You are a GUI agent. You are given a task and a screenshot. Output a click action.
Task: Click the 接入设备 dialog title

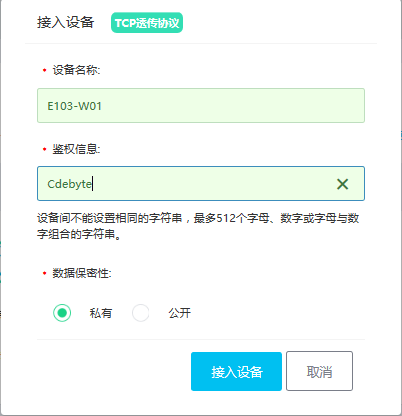click(66, 23)
